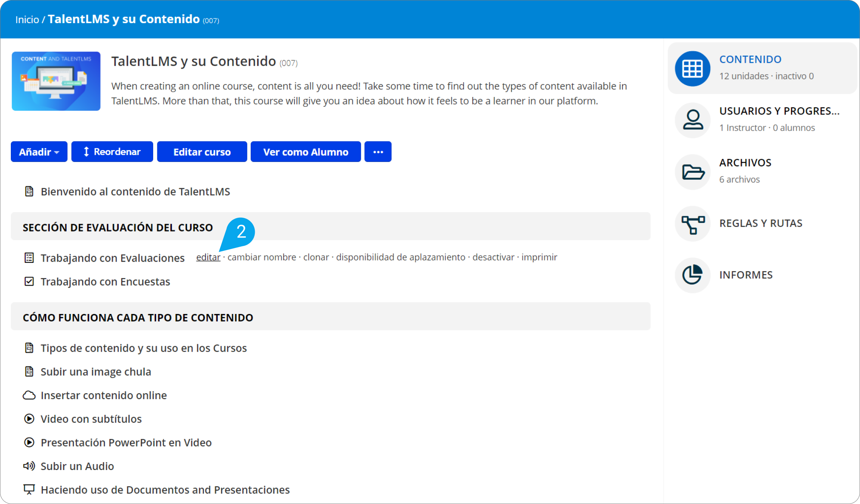Open Video con subtítulos unit
This screenshot has height=504, width=860.
point(91,419)
